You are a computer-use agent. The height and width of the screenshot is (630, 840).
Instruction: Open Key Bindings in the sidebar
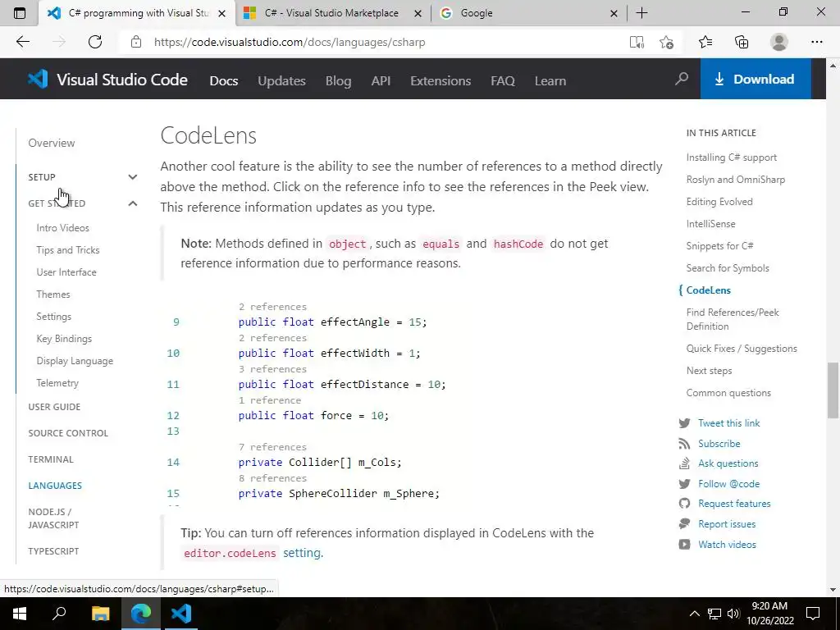(64, 339)
